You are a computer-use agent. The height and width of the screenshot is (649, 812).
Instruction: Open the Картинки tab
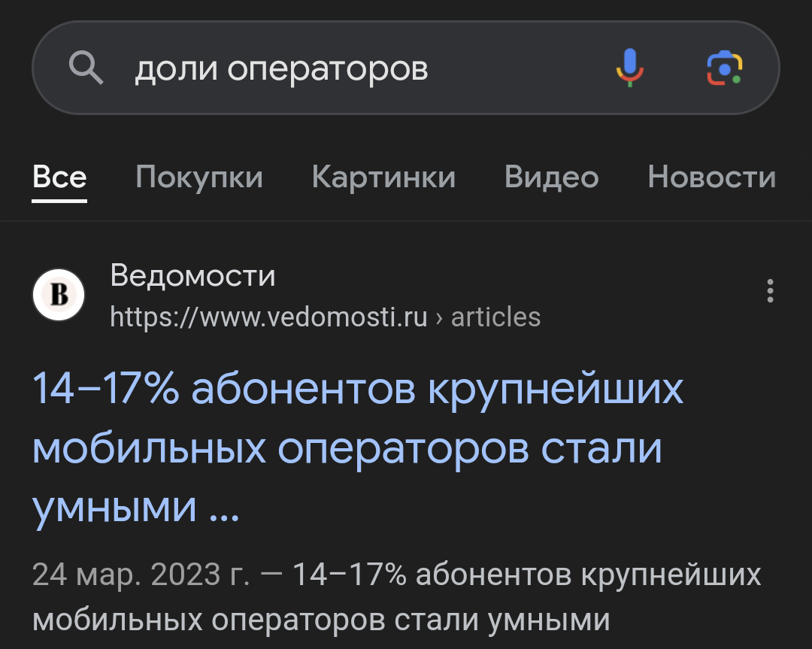(383, 177)
